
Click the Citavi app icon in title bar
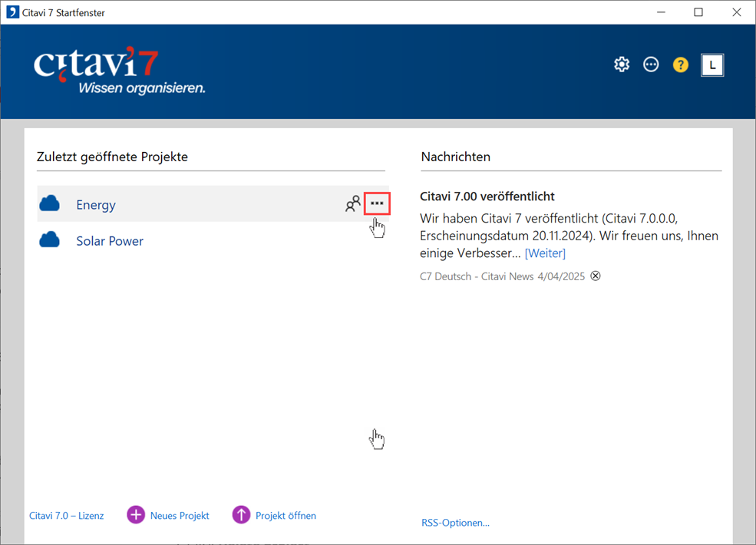tap(12, 12)
